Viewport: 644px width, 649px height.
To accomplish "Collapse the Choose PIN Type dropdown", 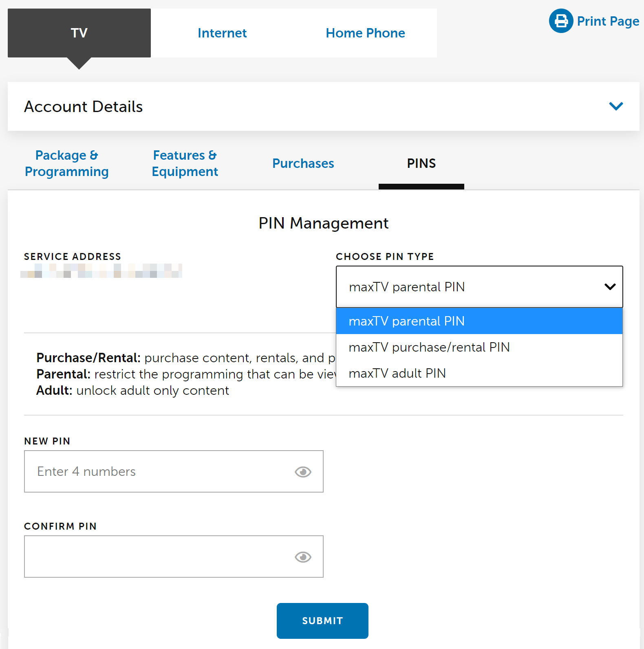I will pos(610,287).
